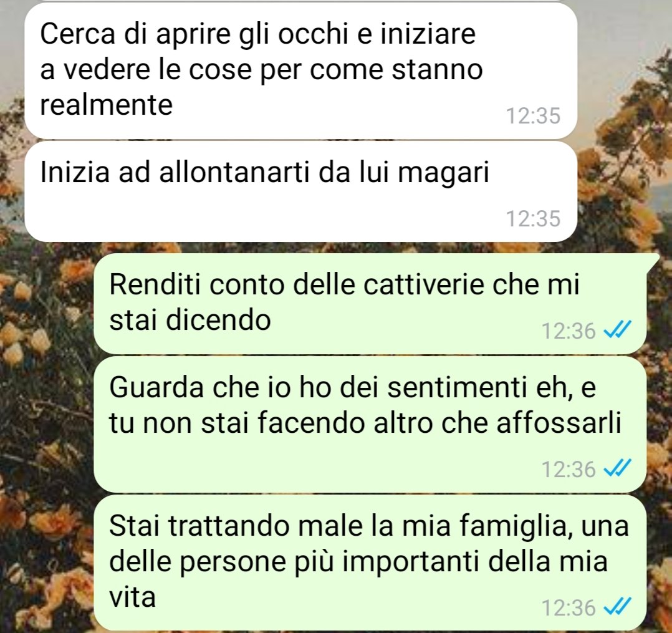
Task: Tap blue double-check on 'affossarli' message
Action: [617, 468]
